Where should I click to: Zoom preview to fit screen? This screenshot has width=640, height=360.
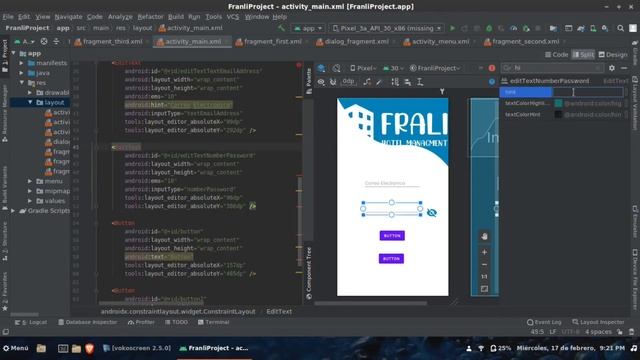(x=484, y=289)
